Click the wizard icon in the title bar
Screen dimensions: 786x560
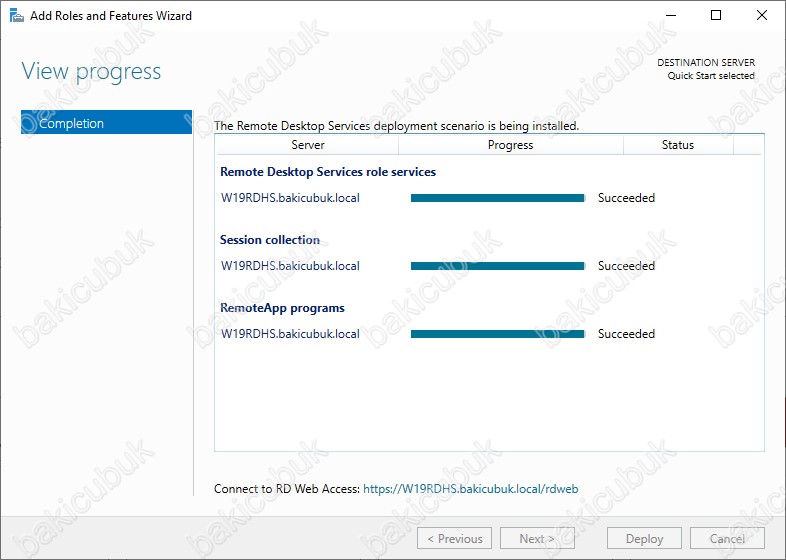click(x=17, y=16)
